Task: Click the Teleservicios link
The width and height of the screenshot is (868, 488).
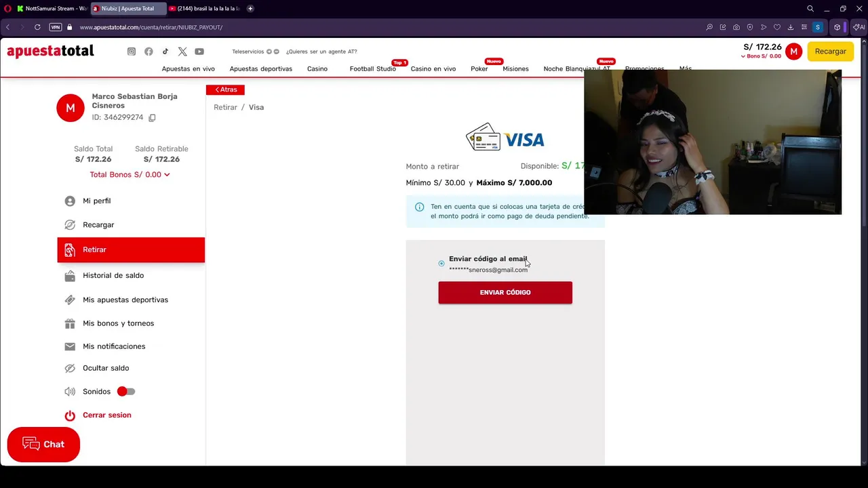Action: click(x=248, y=52)
